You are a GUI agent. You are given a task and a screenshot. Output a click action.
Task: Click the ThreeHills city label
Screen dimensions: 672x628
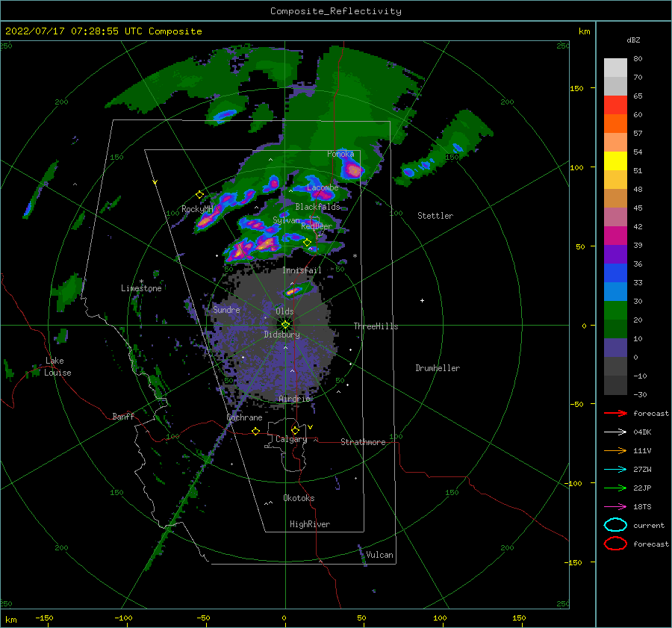[x=376, y=326]
